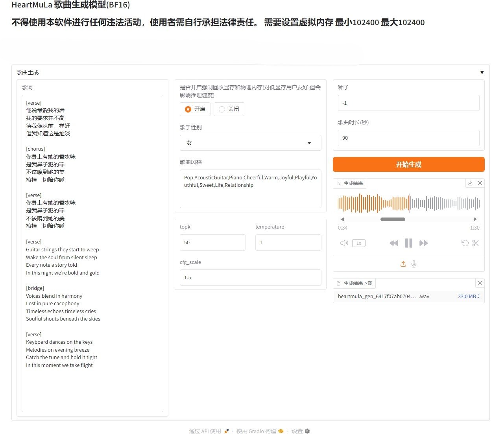This screenshot has height=437, width=504.
Task: Toggle the 1x playback speed
Action: pos(358,243)
